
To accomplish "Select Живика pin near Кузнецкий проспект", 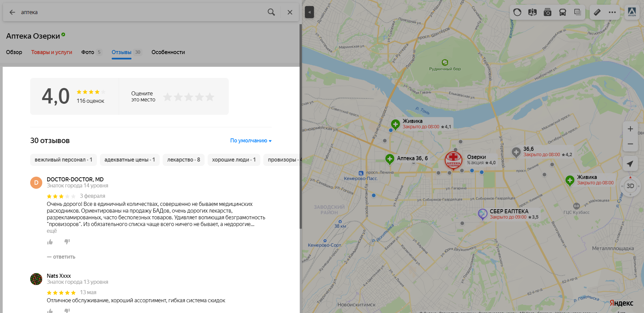I will click(x=395, y=125).
